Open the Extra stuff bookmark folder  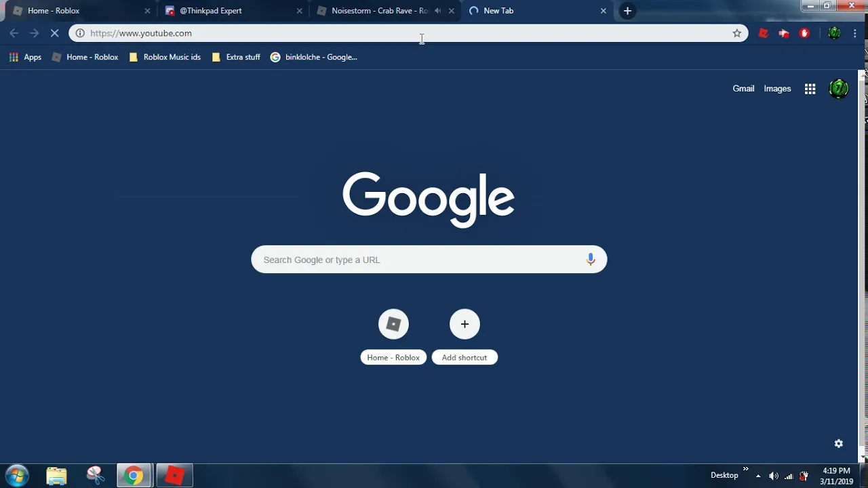[x=236, y=57]
